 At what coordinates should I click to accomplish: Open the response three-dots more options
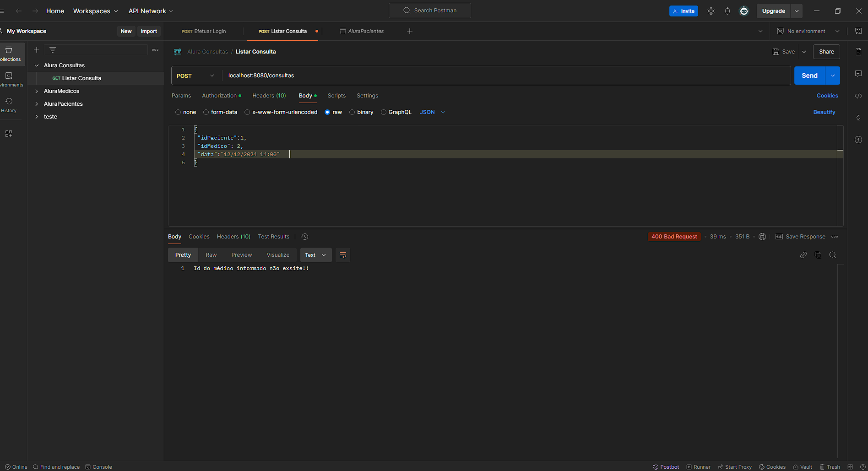coord(835,237)
